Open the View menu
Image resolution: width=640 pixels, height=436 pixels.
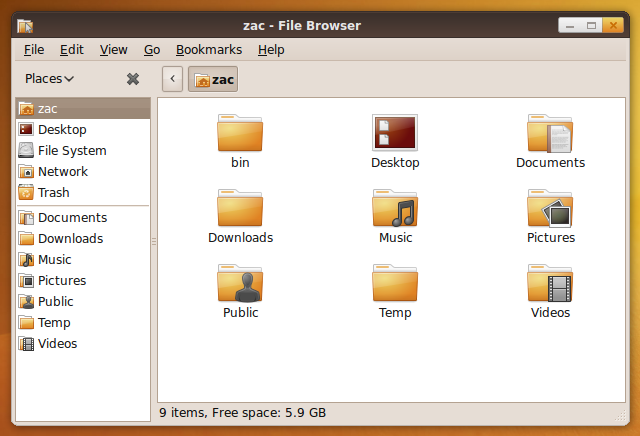pyautogui.click(x=113, y=50)
